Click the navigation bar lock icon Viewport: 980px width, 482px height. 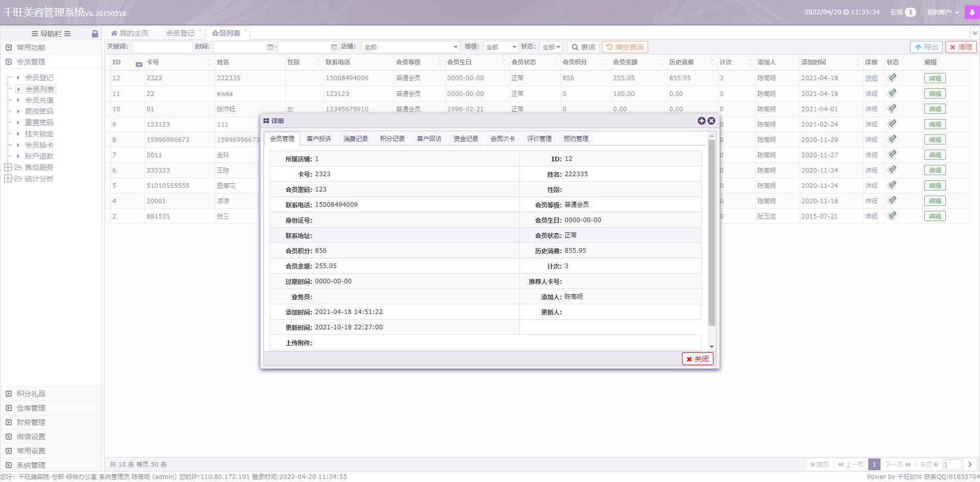[95, 34]
